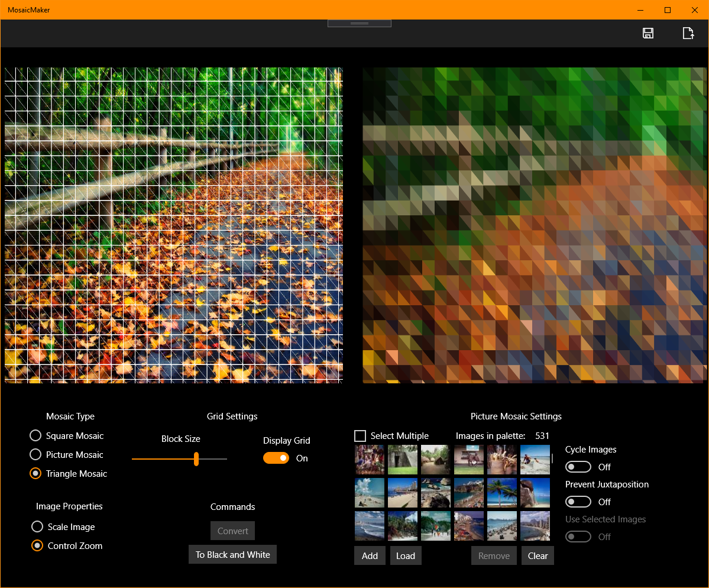Check the Select Multiple checkbox
Image resolution: width=709 pixels, height=588 pixels.
[x=360, y=435]
